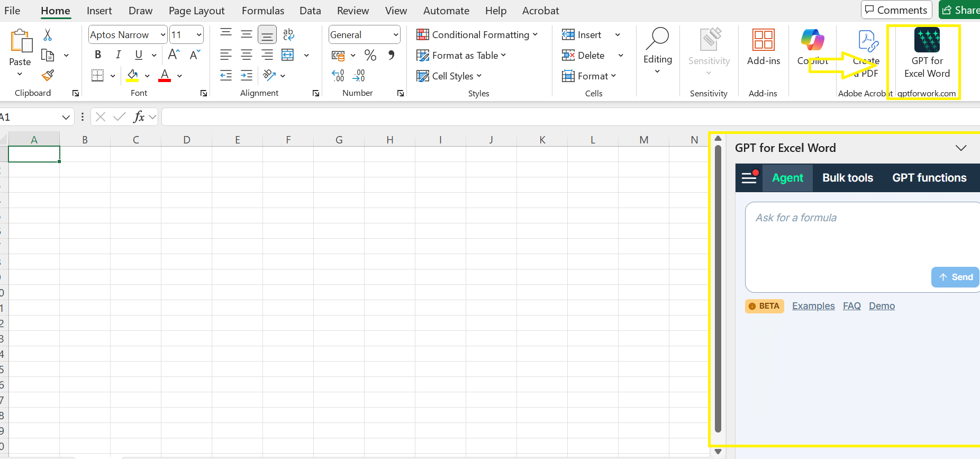Switch to Formulas ribbon tab
This screenshot has width=980, height=459.
(263, 11)
